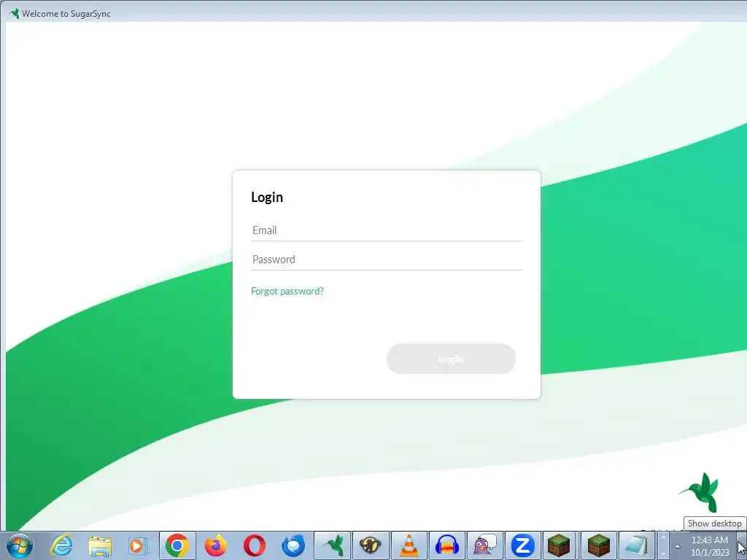
Task: Click the Email input field
Action: point(387,230)
